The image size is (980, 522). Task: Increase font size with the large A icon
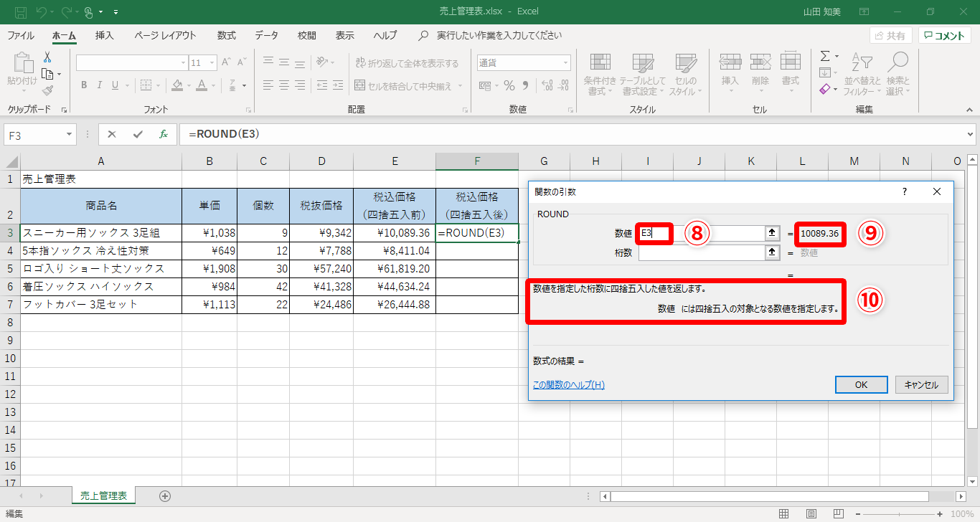[x=226, y=62]
